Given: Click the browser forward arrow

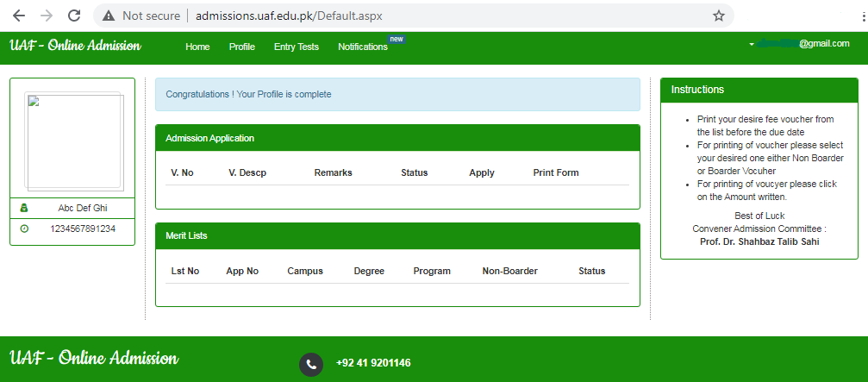Looking at the screenshot, I should pyautogui.click(x=47, y=16).
